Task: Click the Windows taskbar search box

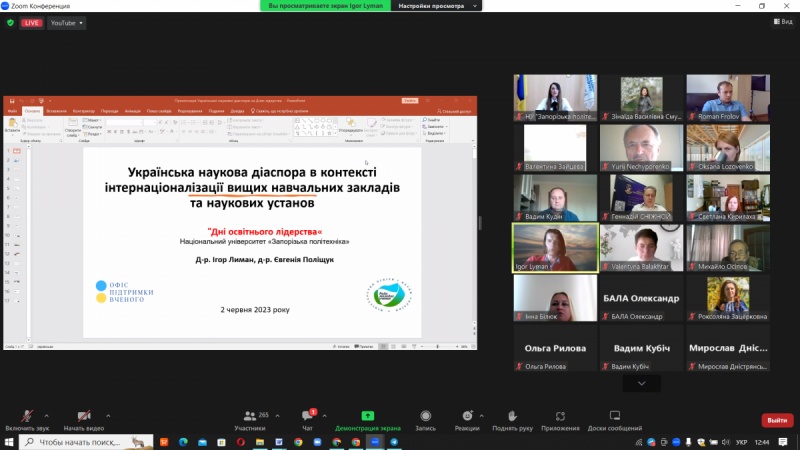Action: tap(80, 441)
